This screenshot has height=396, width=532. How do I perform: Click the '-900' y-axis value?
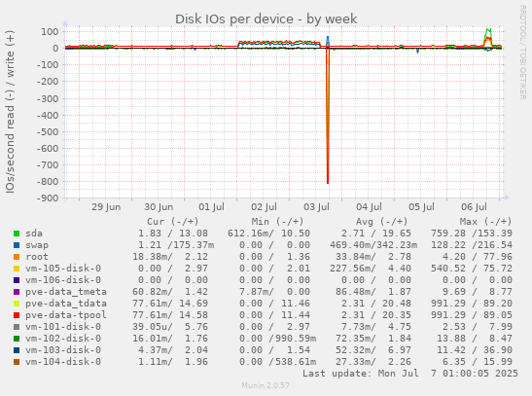(x=48, y=198)
